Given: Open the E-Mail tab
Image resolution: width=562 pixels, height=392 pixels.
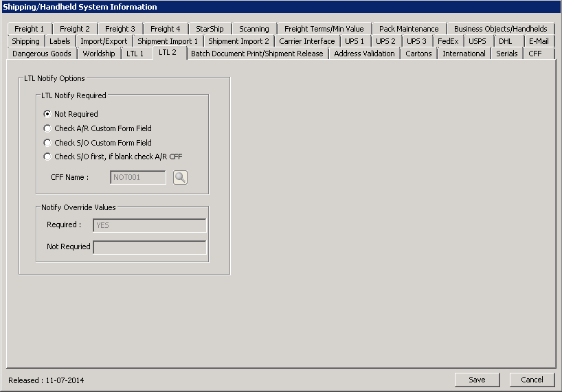Looking at the screenshot, I should pos(539,41).
